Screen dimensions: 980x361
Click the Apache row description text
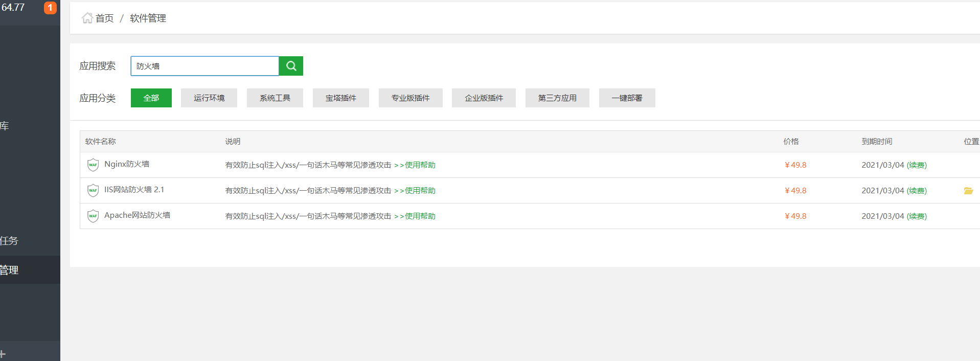coord(308,216)
